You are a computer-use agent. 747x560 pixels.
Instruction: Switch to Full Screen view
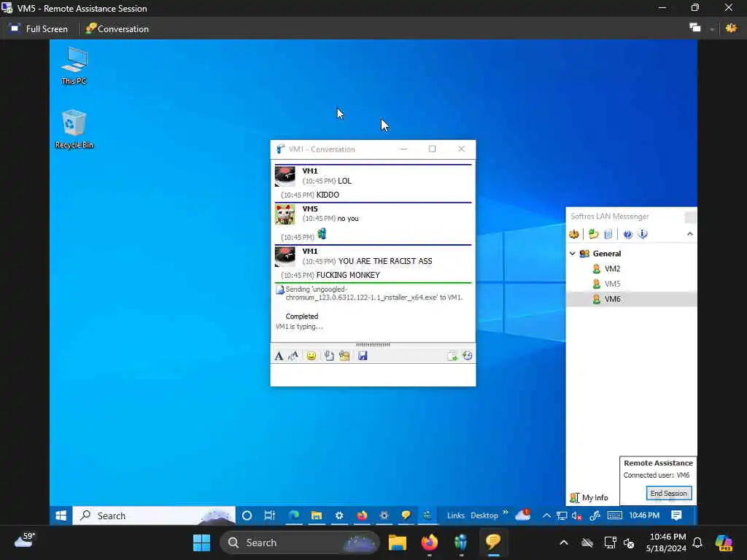39,29
